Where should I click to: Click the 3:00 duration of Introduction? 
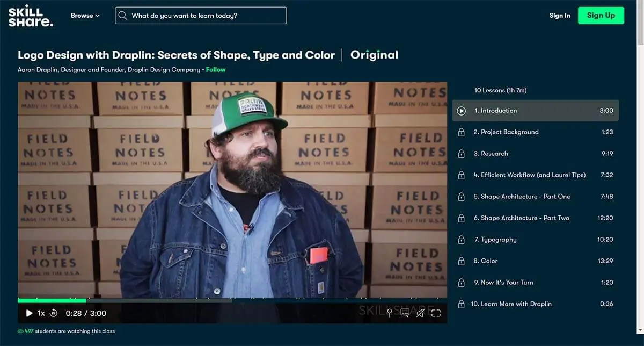pyautogui.click(x=606, y=111)
